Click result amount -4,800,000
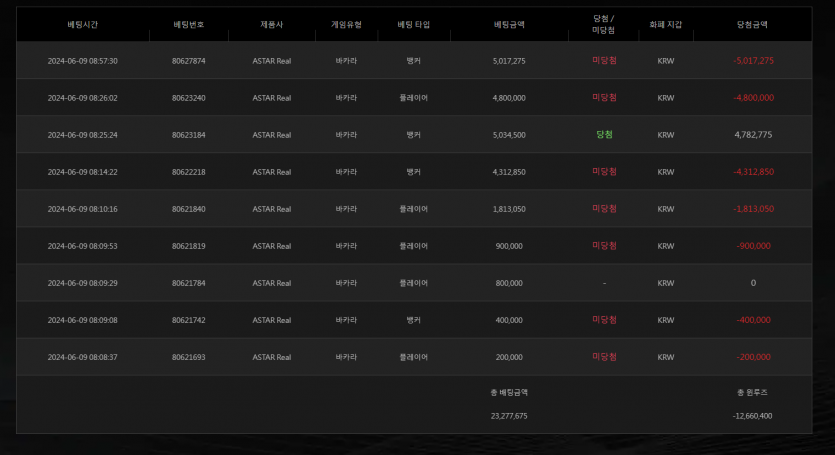This screenshot has height=455, width=835. (x=753, y=98)
